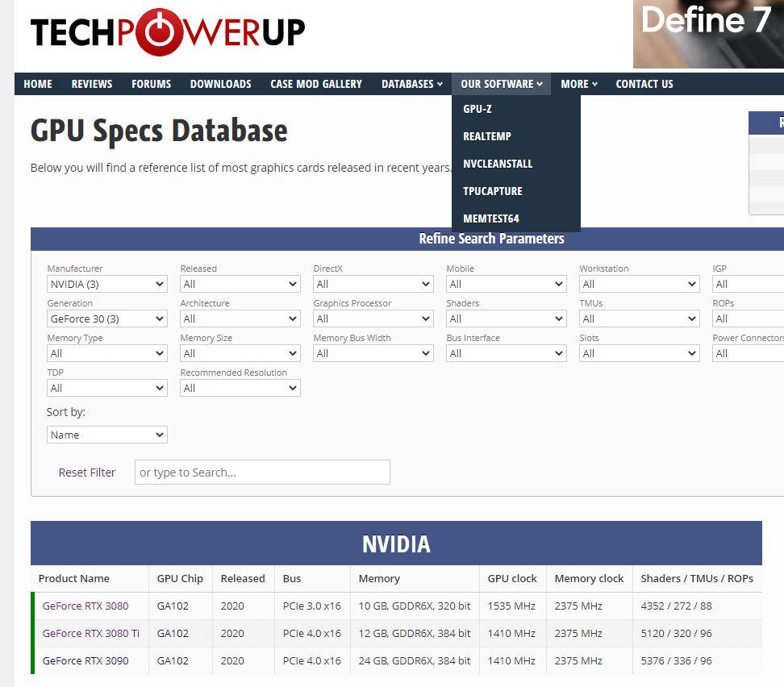This screenshot has height=687, width=784.
Task: Open the GeForce RTX 3090 link
Action: point(85,661)
